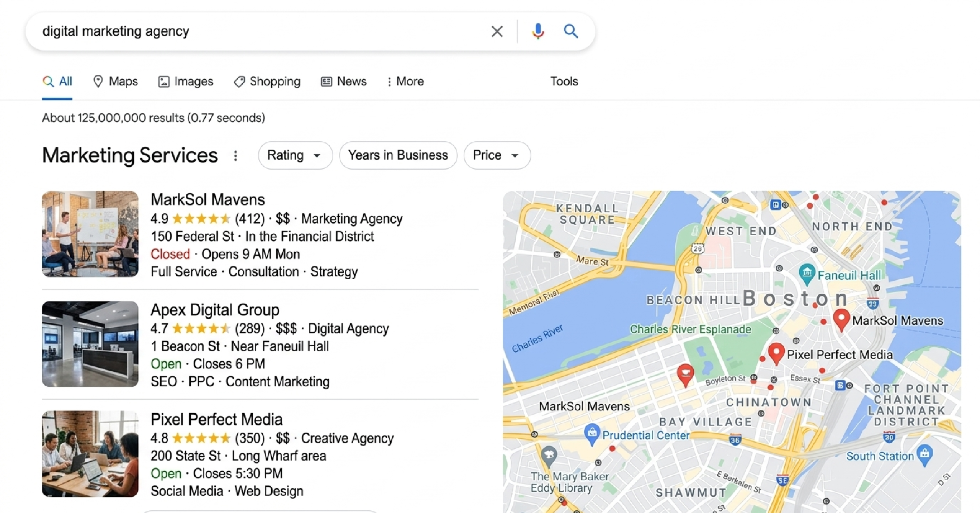Start voice search with the microphone icon
Image resolution: width=980 pixels, height=513 pixels.
pos(538,31)
